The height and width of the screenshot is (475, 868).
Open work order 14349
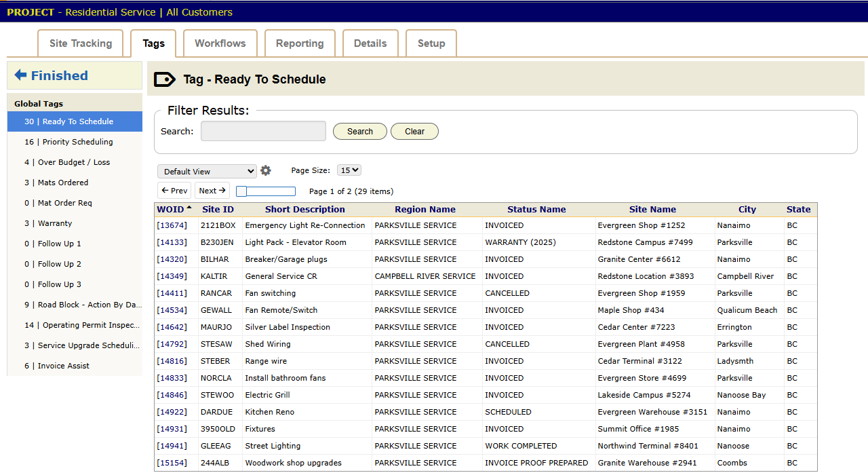coord(172,276)
